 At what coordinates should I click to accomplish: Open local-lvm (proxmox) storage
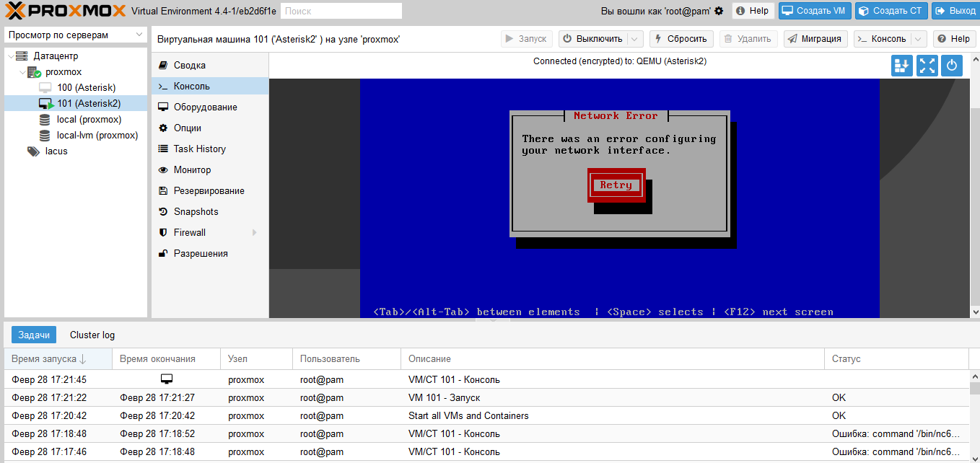(97, 135)
